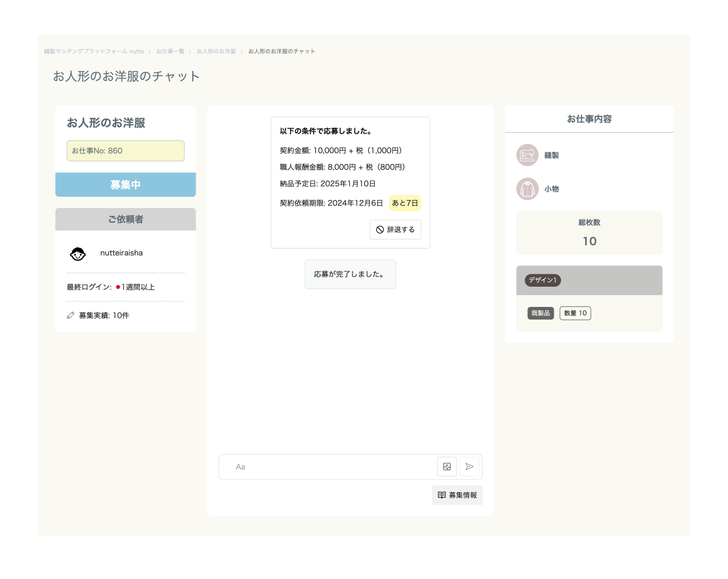
Task: Click the 数量 10 quantity tag
Action: point(575,313)
